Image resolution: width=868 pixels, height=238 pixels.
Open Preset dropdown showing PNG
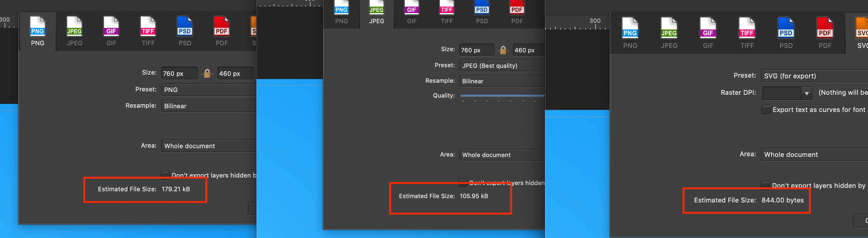click(x=209, y=90)
